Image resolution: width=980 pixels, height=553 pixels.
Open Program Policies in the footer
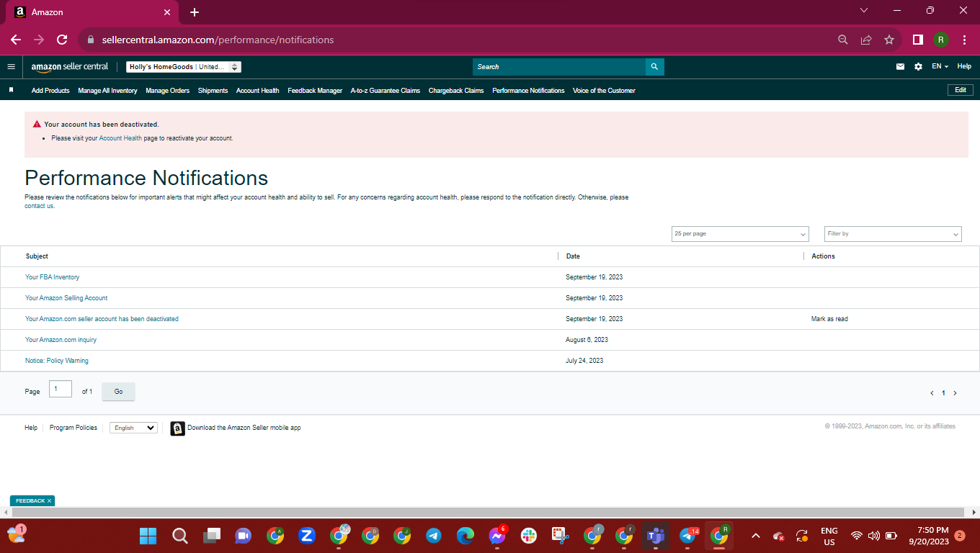(73, 428)
